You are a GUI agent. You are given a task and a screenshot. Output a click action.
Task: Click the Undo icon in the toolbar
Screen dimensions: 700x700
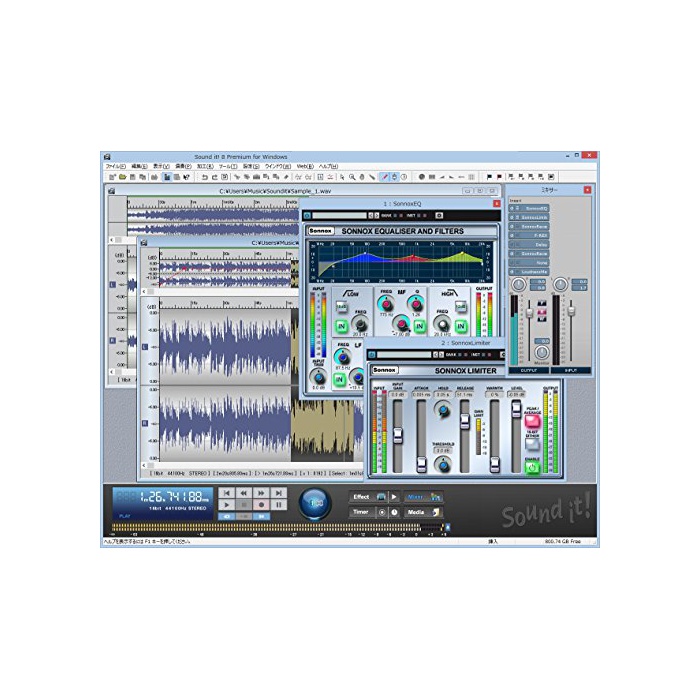(x=204, y=177)
